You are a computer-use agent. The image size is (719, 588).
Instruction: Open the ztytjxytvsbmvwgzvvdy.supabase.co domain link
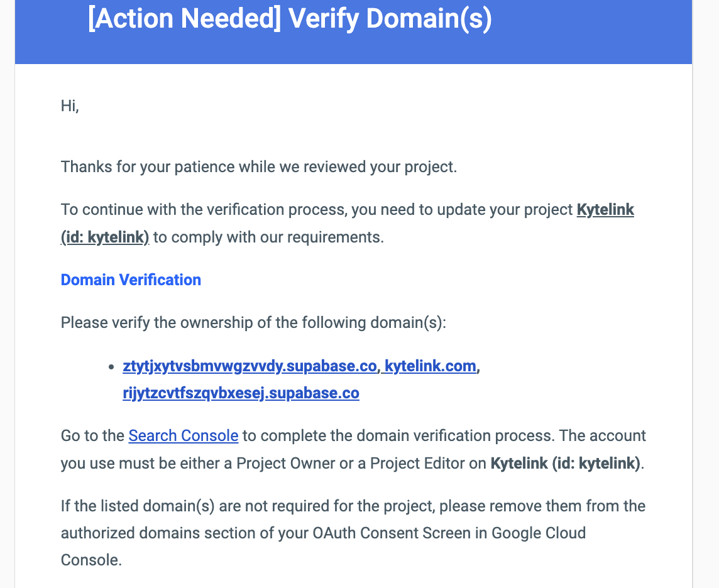(x=250, y=366)
